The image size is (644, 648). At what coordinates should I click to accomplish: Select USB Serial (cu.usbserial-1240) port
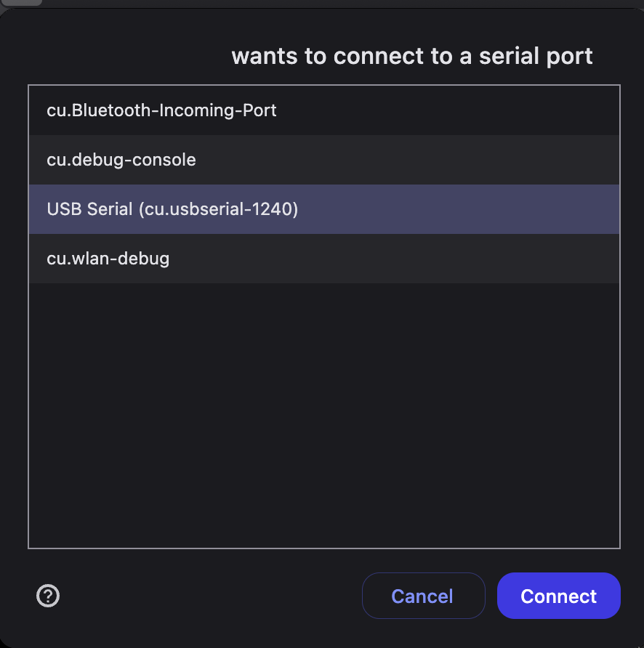tap(324, 209)
